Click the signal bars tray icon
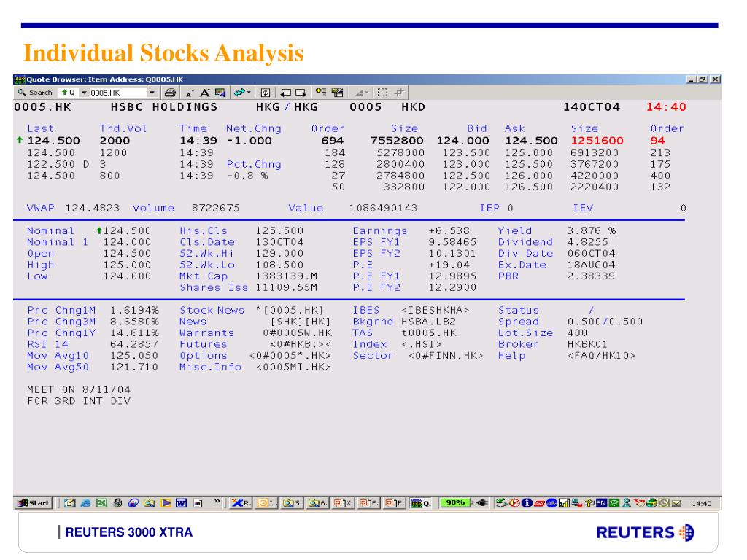The width and height of the screenshot is (747, 560). [564, 503]
